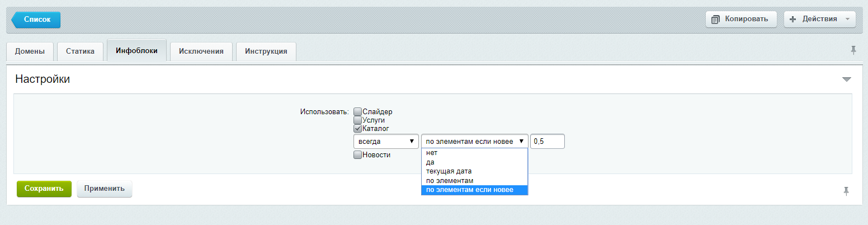The height and width of the screenshot is (225, 868).
Task: Enable the Слайдер checkbox
Action: [358, 112]
